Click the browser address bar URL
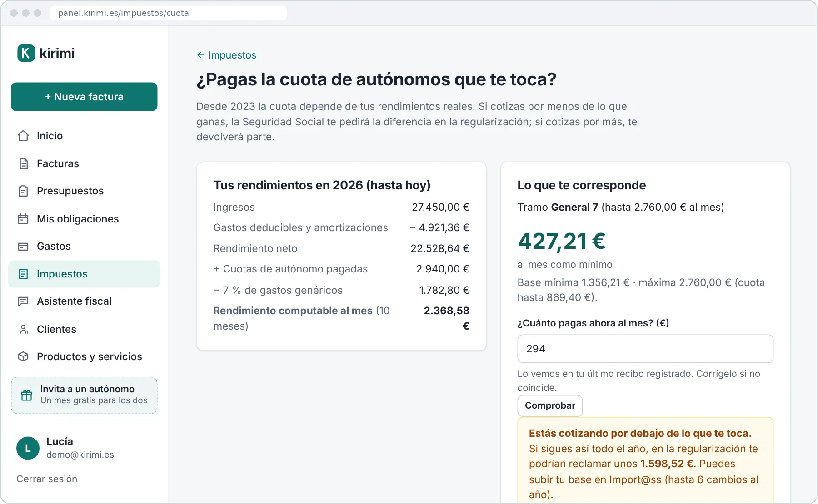Viewport: 818px width, 504px height. click(x=168, y=13)
